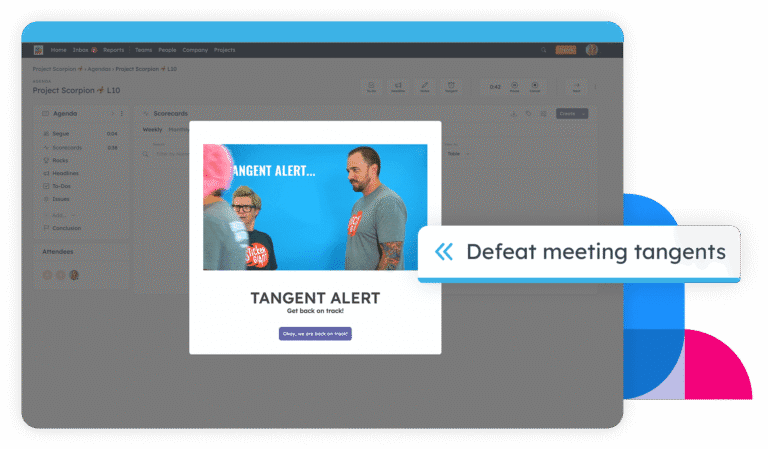
Task: Switch to the Weekly scorecard tab
Action: [152, 130]
